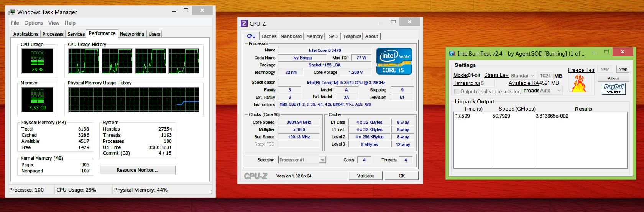This screenshot has width=644, height=212.
Task: Click the first CPU Usage History core graph
Action: 84,61
